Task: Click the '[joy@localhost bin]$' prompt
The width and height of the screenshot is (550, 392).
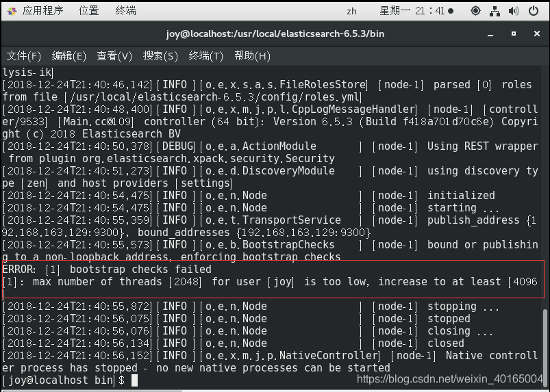Action: pyautogui.click(x=63, y=380)
